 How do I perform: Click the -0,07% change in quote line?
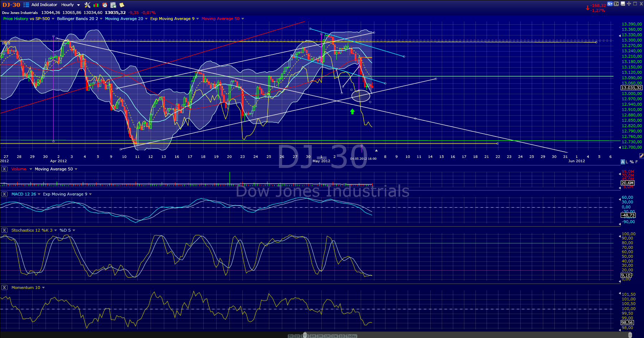click(148, 13)
